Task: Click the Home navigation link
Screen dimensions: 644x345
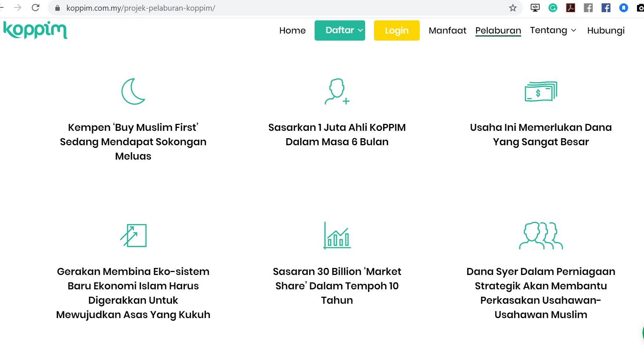Action: tap(292, 30)
